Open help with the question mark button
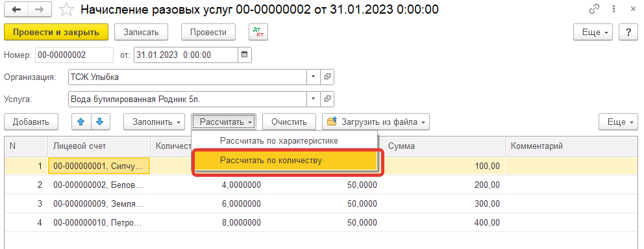Screen dimensions: 644x249 (x=628, y=33)
